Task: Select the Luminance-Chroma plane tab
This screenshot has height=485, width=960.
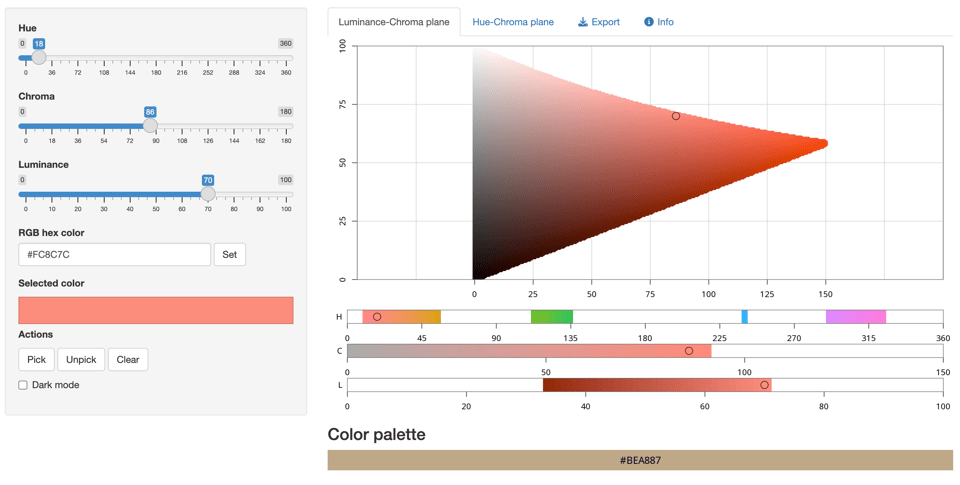Action: 394,22
